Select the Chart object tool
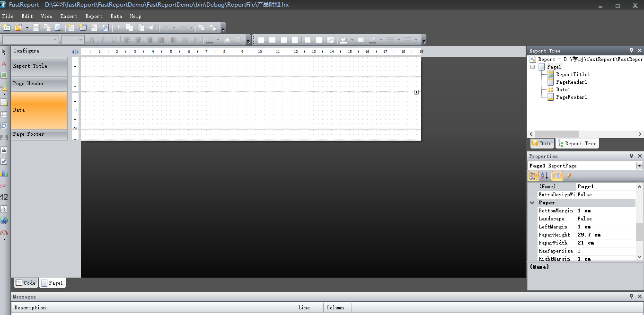 tap(4, 173)
